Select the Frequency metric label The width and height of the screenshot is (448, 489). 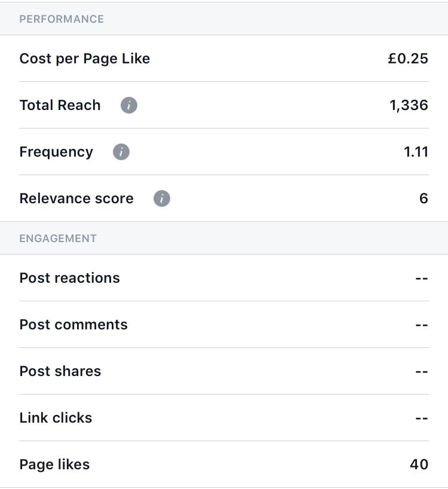click(x=56, y=152)
